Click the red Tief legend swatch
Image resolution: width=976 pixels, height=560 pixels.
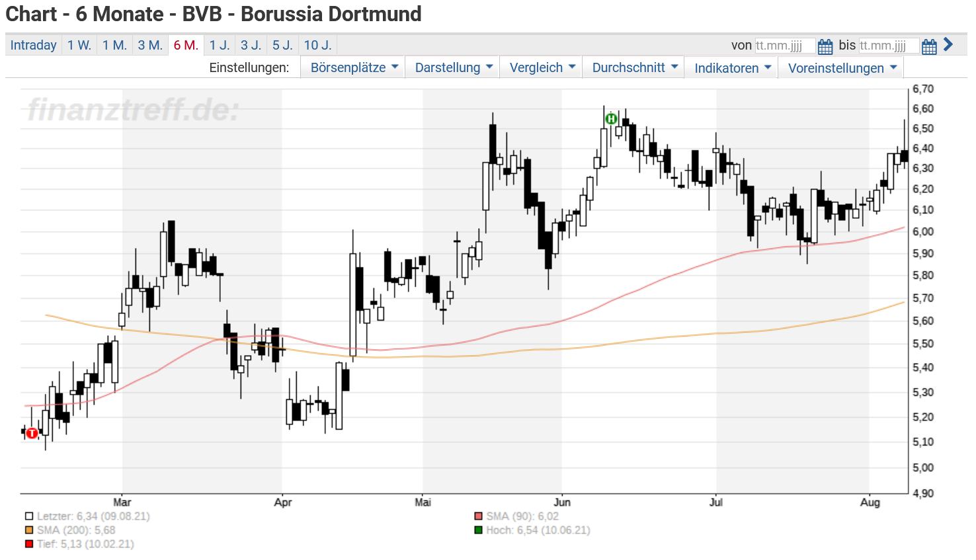pyautogui.click(x=29, y=544)
